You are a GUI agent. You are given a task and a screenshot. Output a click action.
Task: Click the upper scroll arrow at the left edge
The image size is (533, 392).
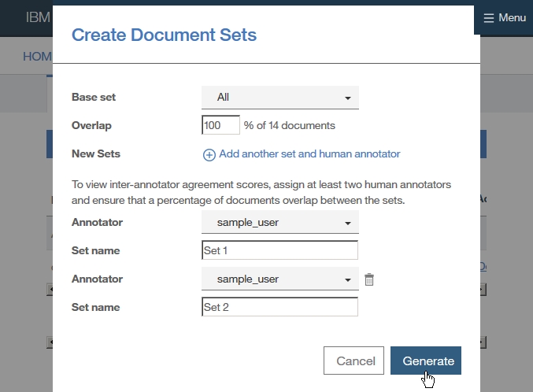pos(50,289)
